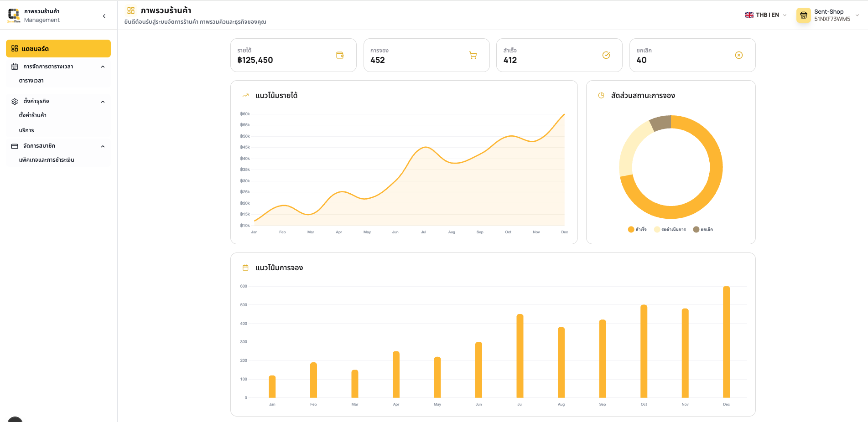Click the checkmark icon in success card
The width and height of the screenshot is (868, 422).
(x=606, y=55)
